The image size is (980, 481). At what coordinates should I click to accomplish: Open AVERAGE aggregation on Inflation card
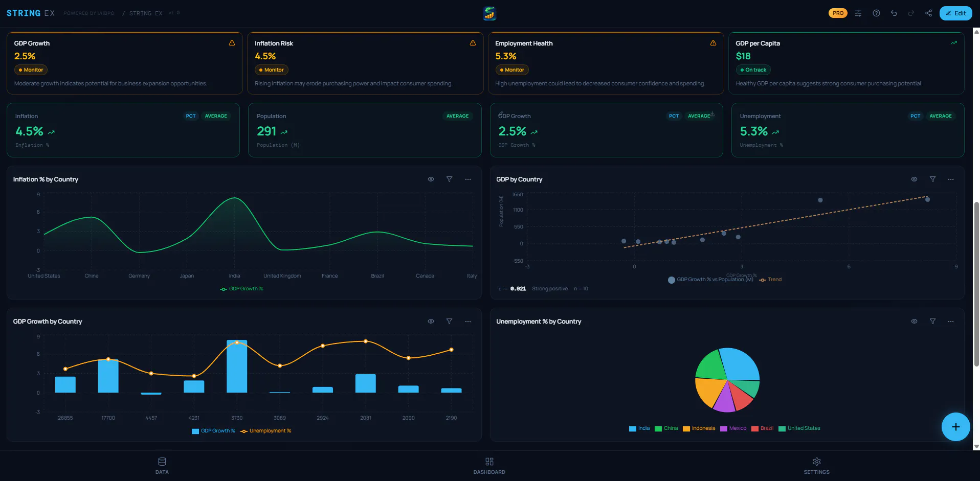click(x=216, y=116)
